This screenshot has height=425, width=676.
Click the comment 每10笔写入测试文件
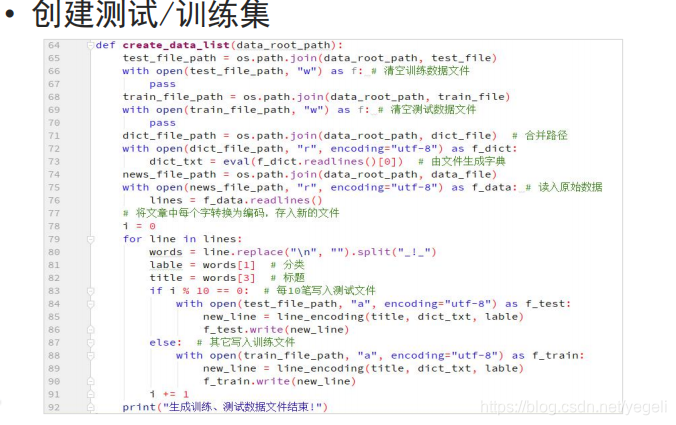(x=325, y=291)
